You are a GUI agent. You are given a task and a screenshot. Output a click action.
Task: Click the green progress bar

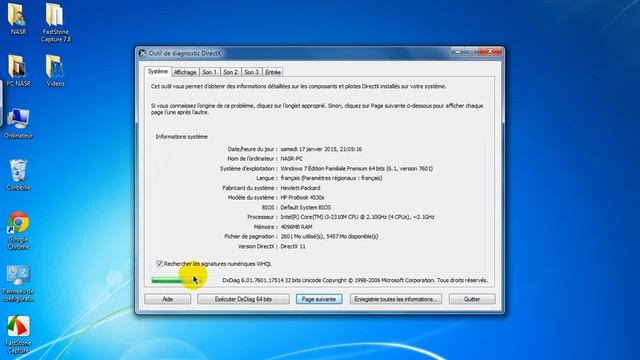point(177,280)
